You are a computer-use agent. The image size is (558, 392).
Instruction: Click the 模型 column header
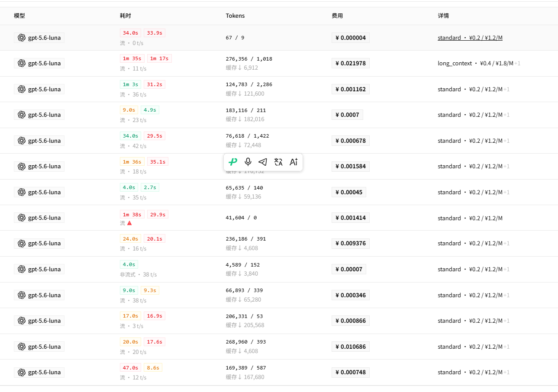19,16
